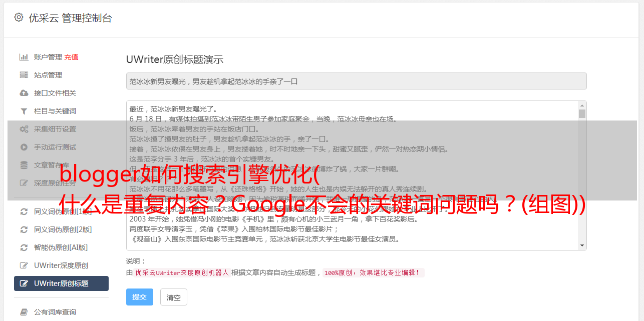Click the line starting "《观音山》入围东京国际电影节"
The image size is (644, 321).
coord(264,239)
